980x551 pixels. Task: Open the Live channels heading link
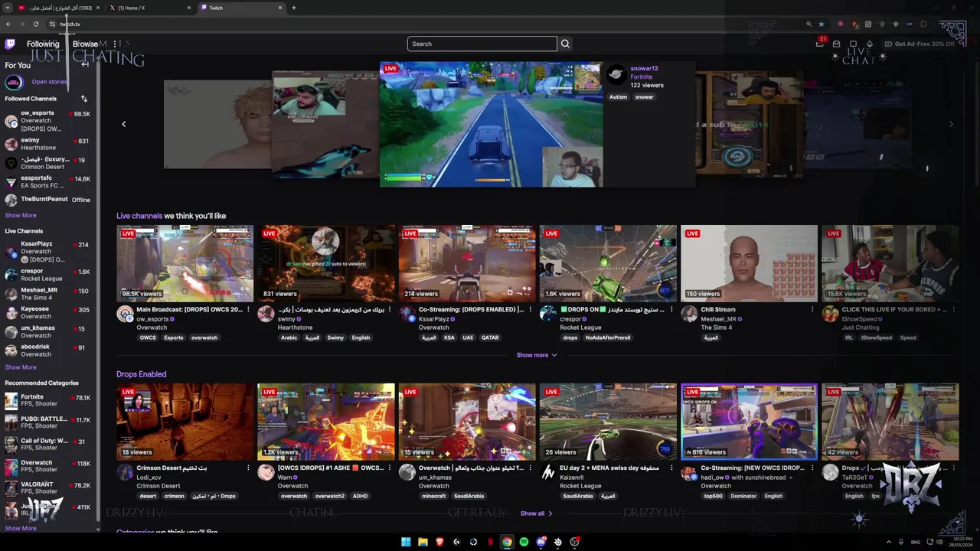[x=139, y=216]
